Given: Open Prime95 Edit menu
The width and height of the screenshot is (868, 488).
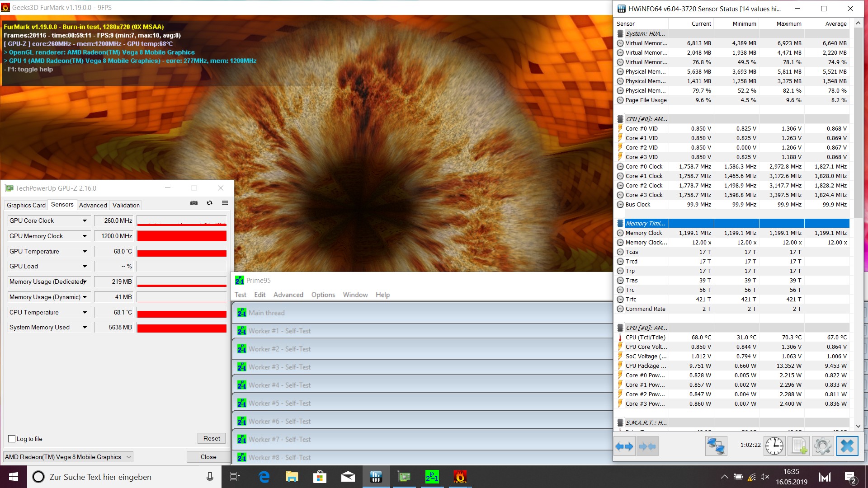Looking at the screenshot, I should [260, 295].
